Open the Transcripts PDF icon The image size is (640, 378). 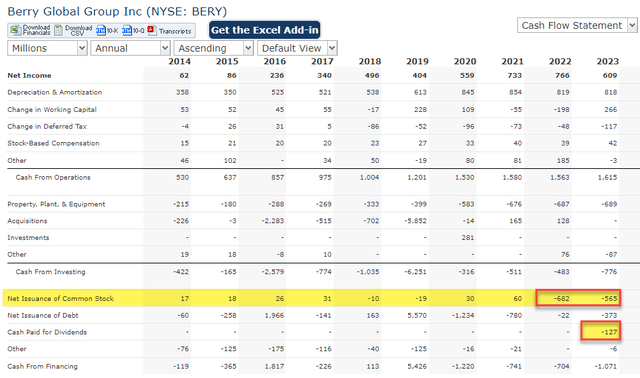pyautogui.click(x=152, y=30)
